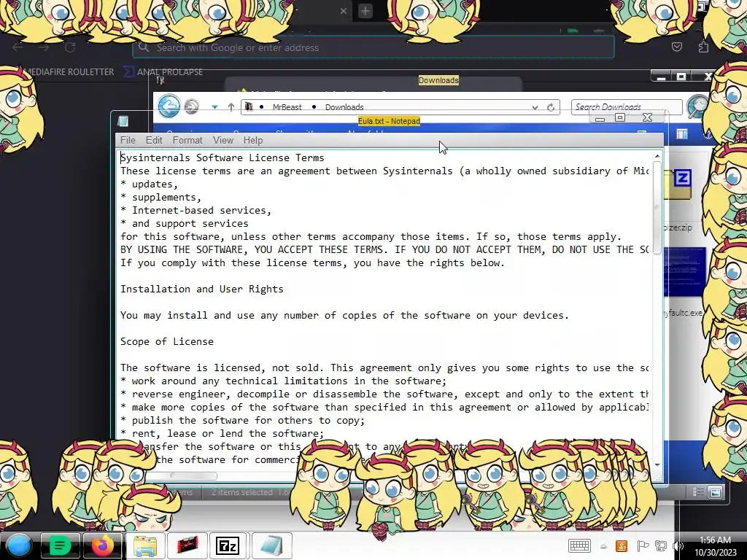Click the 'Installation and User Rights' line
Viewport: 747px width, 560px height.
[201, 289]
